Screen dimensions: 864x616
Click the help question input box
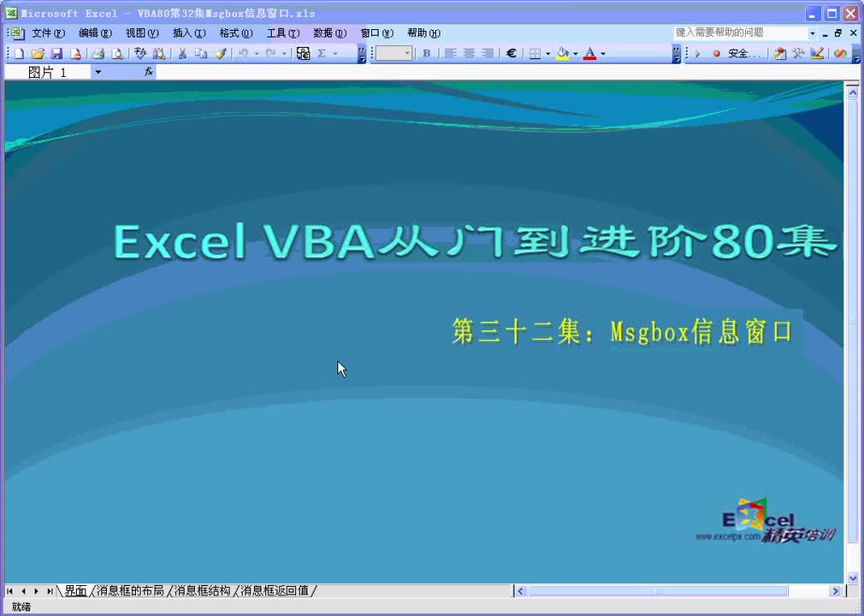tap(740, 33)
